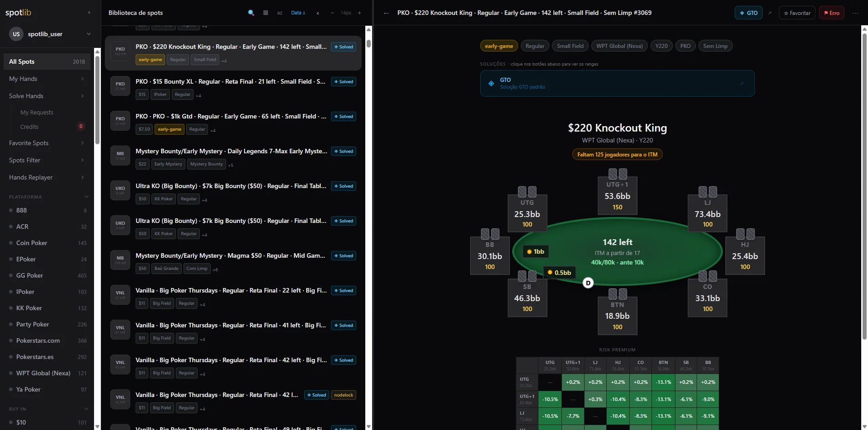Sort the library alphabetically with az

(280, 13)
